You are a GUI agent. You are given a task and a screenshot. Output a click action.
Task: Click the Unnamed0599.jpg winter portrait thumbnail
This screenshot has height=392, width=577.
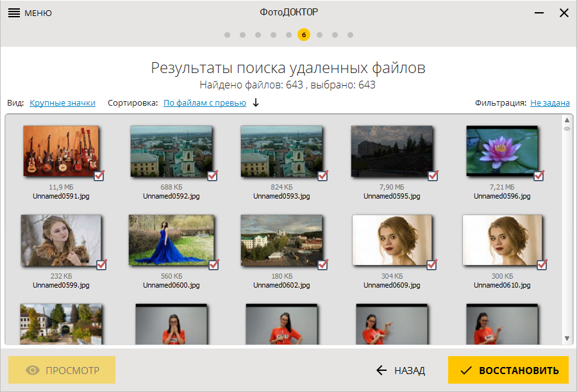tap(60, 240)
